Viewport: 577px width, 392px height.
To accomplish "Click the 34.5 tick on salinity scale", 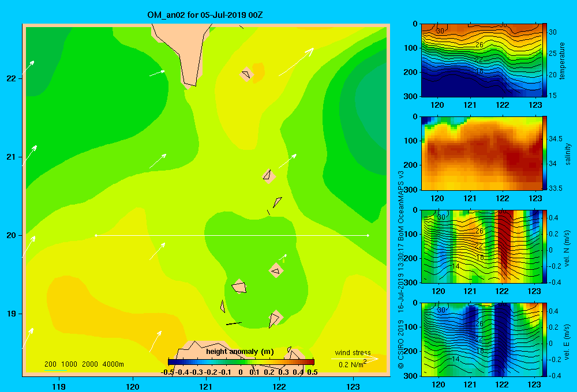I will point(556,138).
